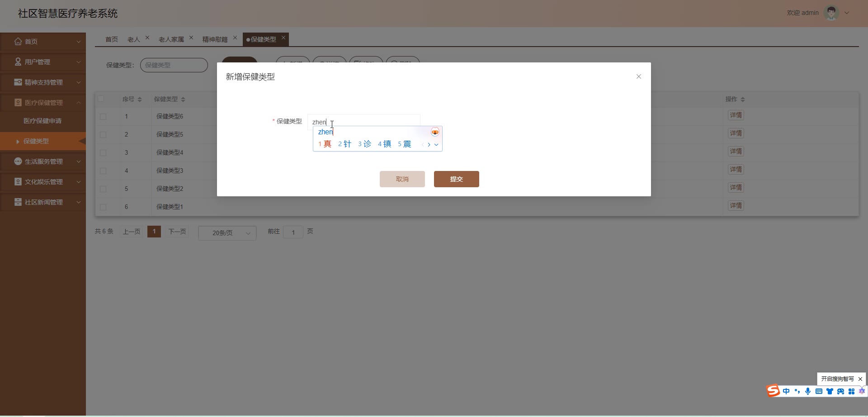The height and width of the screenshot is (417, 868).
Task: Close the 新增保健类型 dialog
Action: click(639, 76)
